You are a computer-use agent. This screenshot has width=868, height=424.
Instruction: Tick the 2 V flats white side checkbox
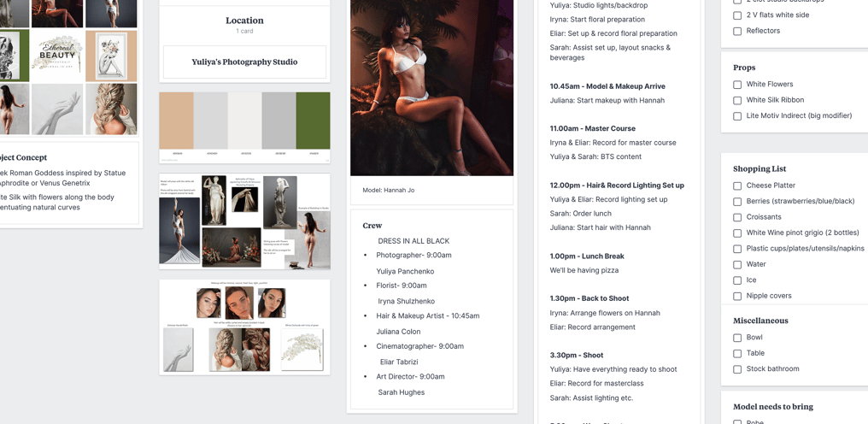tap(737, 15)
